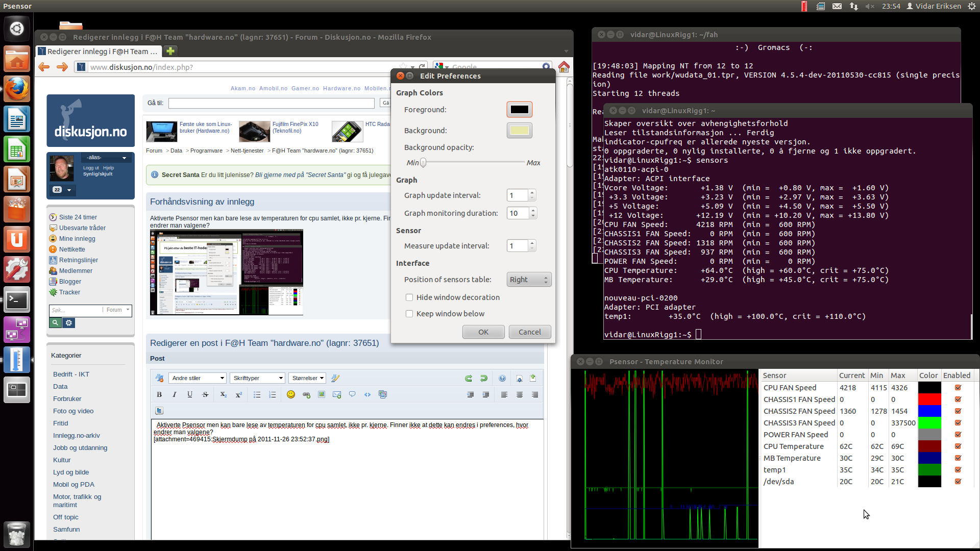Open the sound indicator in top panel

click(870, 6)
